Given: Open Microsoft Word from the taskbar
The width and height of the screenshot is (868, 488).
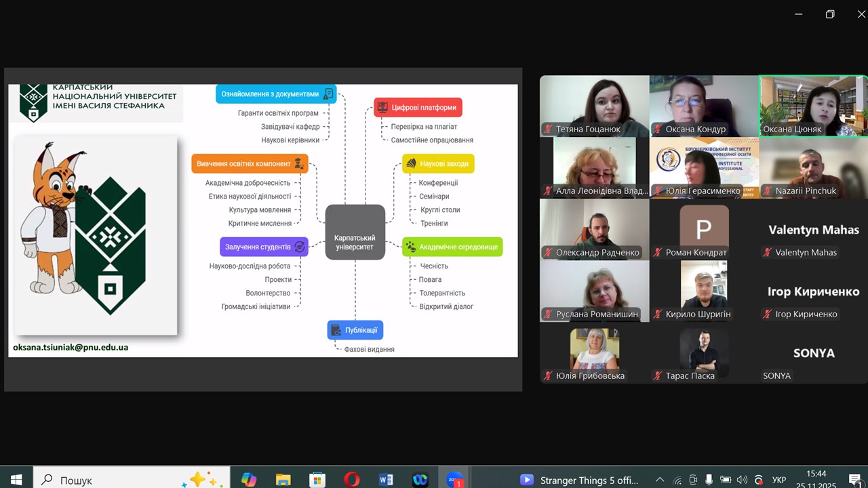Looking at the screenshot, I should (386, 479).
